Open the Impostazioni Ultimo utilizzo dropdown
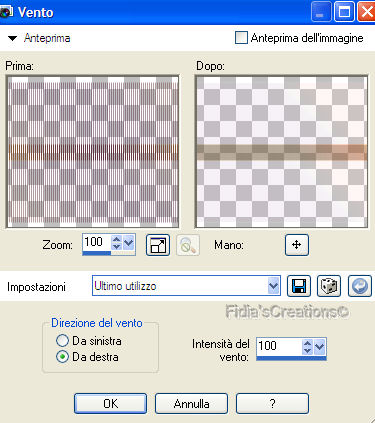Viewport: 375px width, 423px height. click(x=274, y=286)
